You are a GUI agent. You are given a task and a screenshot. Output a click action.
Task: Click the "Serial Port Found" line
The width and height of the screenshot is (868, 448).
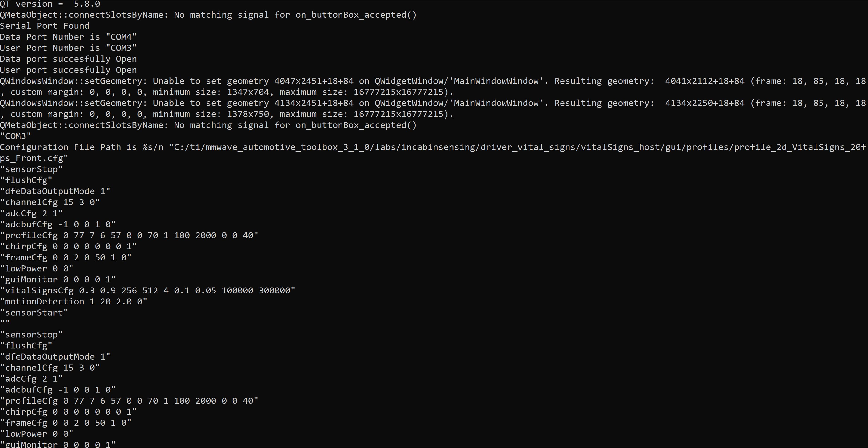(45, 26)
